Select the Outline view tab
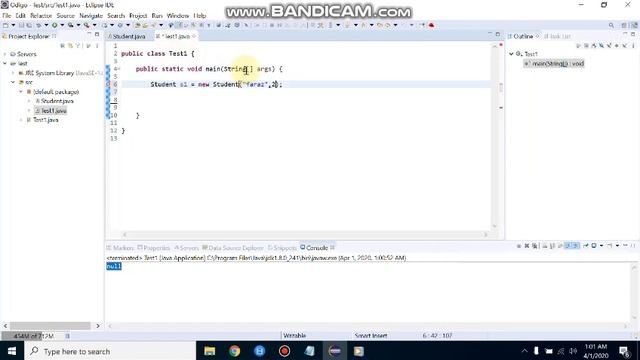The height and width of the screenshot is (360, 640). [523, 36]
